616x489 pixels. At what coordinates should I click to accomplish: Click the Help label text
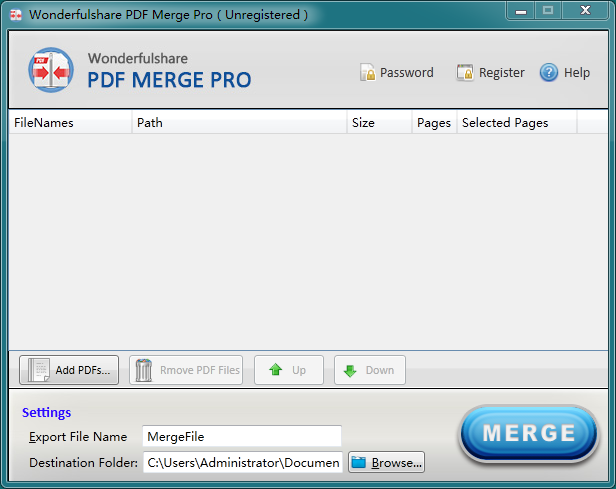(577, 73)
